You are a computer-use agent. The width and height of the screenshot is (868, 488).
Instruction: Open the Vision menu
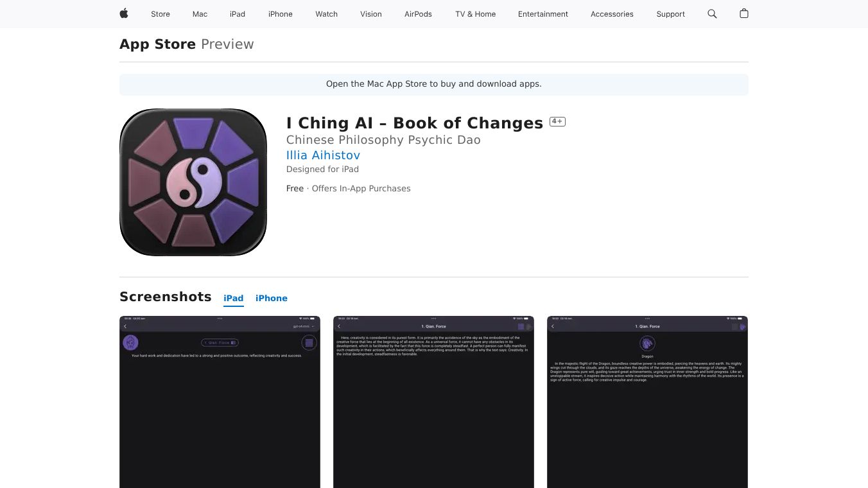[371, 14]
